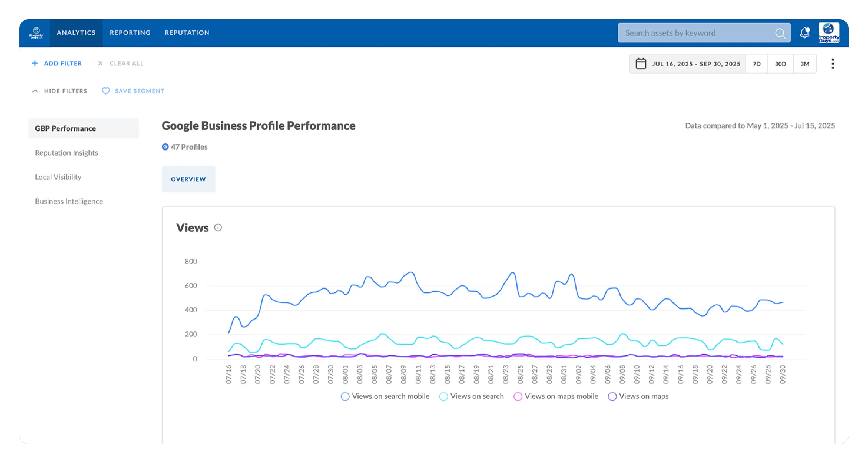Open the Jul 16 - Sep 30 date picker
The image size is (868, 463).
coord(696,64)
